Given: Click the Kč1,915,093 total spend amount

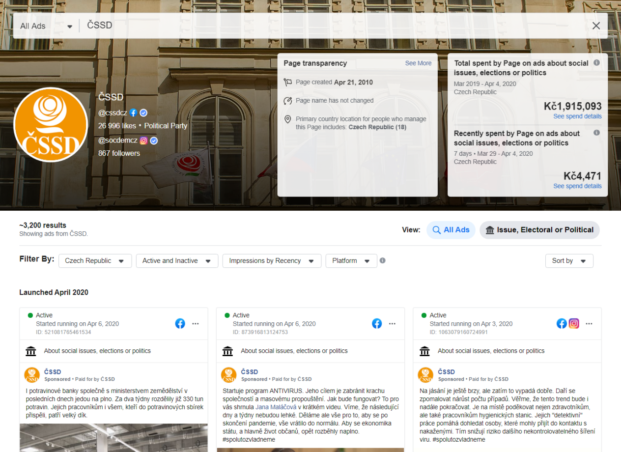Looking at the screenshot, I should pyautogui.click(x=573, y=106).
